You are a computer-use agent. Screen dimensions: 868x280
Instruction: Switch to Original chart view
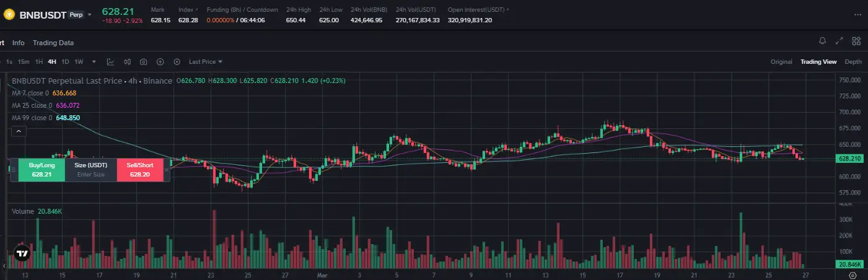click(x=781, y=62)
